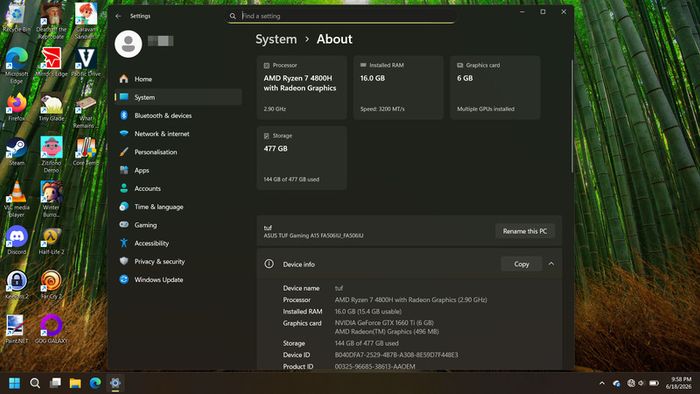Select the What Remains desktop shortcut
This screenshot has height=394, width=700.
click(x=86, y=110)
